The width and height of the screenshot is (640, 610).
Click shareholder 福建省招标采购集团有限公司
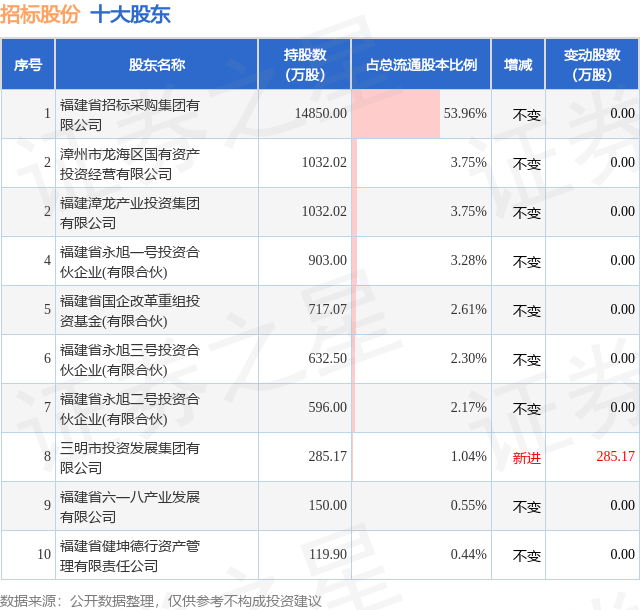click(x=130, y=115)
